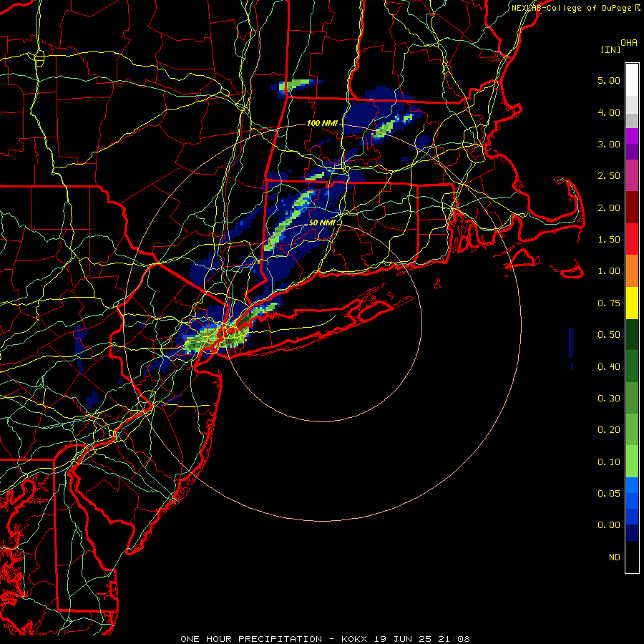Click the 0.50 legend value
The image size is (644, 644).
point(609,335)
